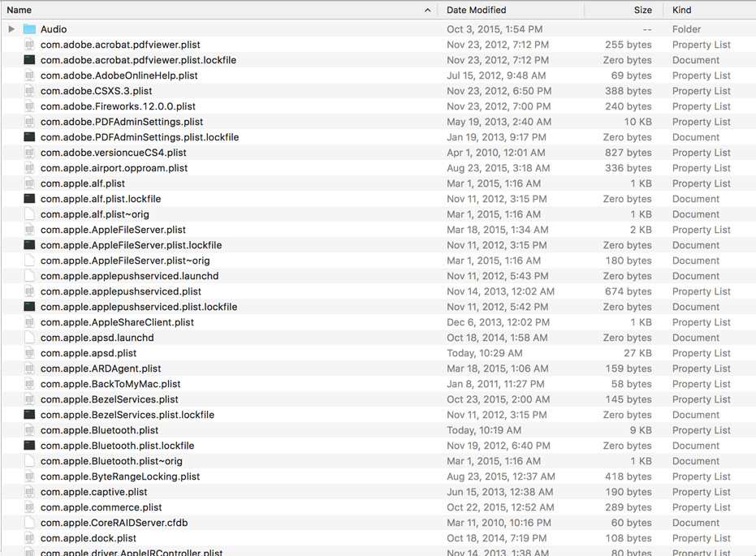Select the file name com.apple.dock.plist
This screenshot has height=556, width=756.
pyautogui.click(x=89, y=538)
